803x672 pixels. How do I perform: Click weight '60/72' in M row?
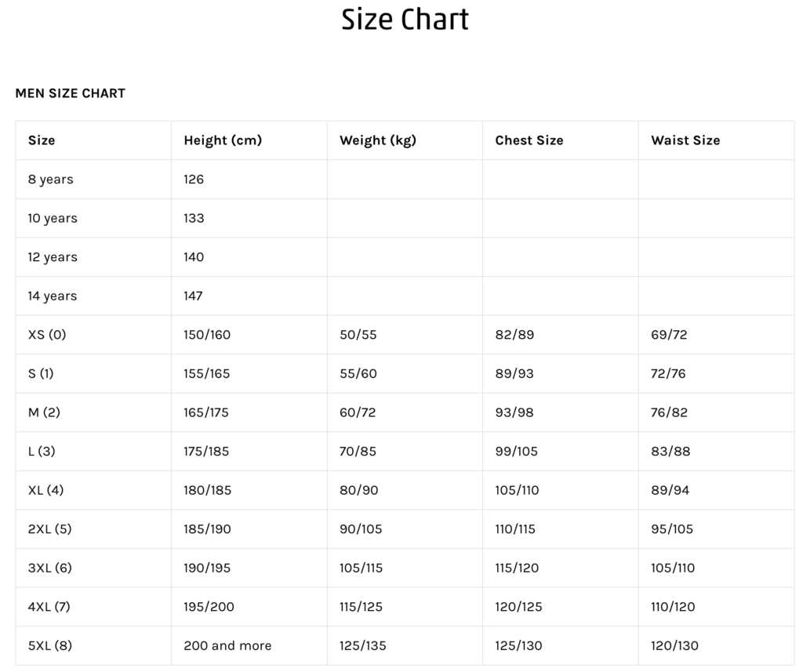click(358, 412)
